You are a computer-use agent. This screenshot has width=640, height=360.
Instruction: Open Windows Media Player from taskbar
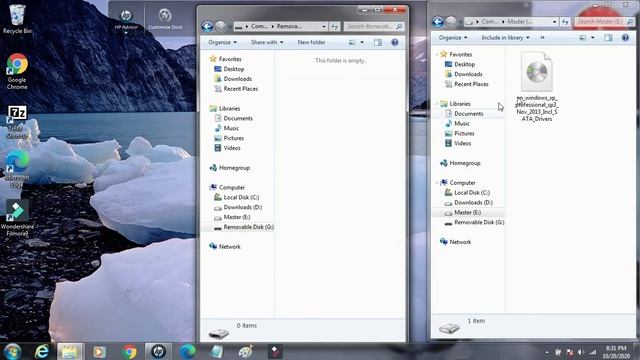click(99, 351)
